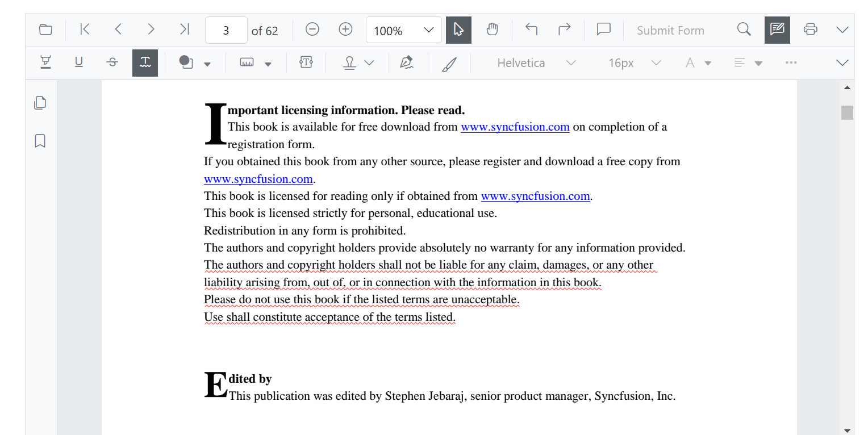Viewport: 868px width, 435px height.
Task: Select the underline annotation tool
Action: click(79, 62)
